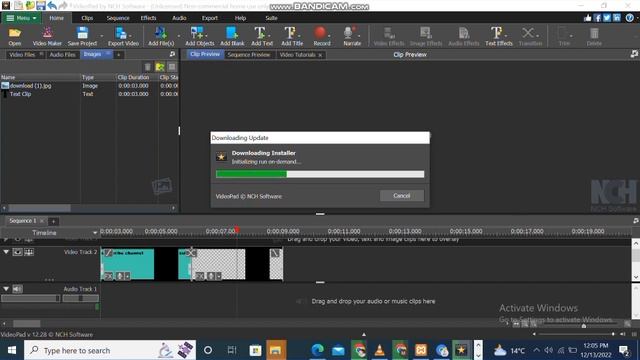Open the Text Effects tool
The image size is (640, 360).
498,36
